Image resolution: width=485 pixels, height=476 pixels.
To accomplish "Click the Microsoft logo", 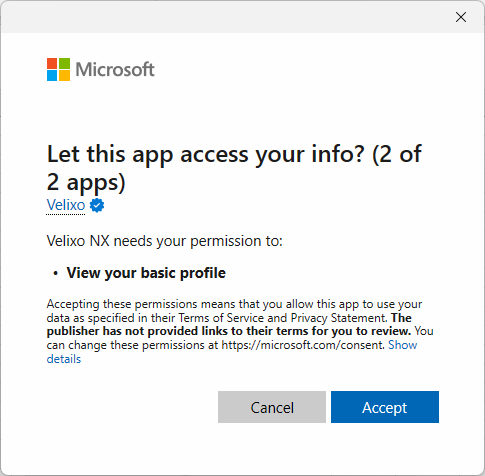I will pyautogui.click(x=101, y=69).
